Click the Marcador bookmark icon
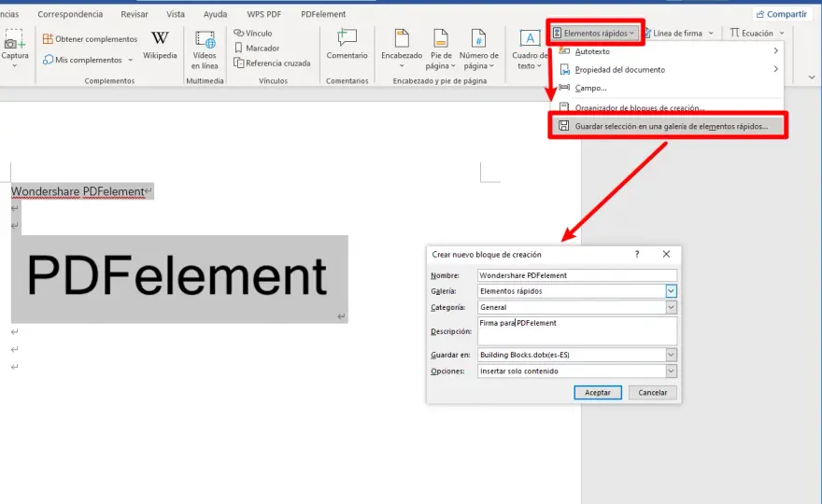822x504 pixels. (x=238, y=49)
